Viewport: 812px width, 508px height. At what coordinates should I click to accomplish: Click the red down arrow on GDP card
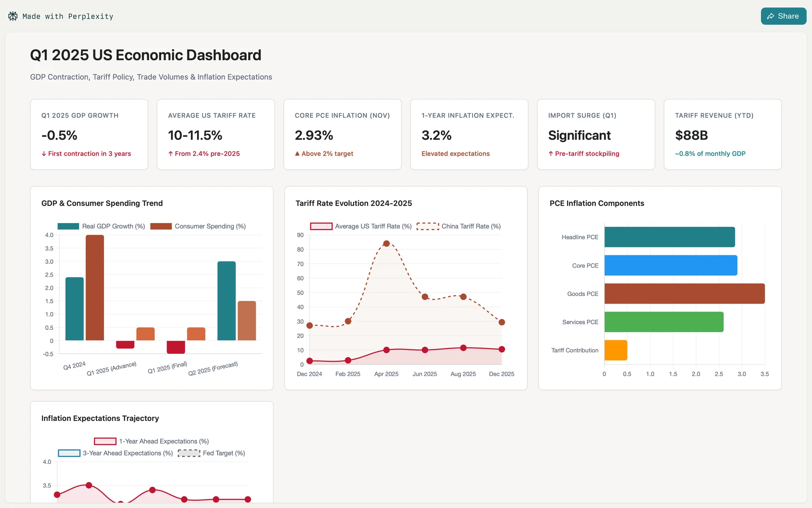[44, 154]
